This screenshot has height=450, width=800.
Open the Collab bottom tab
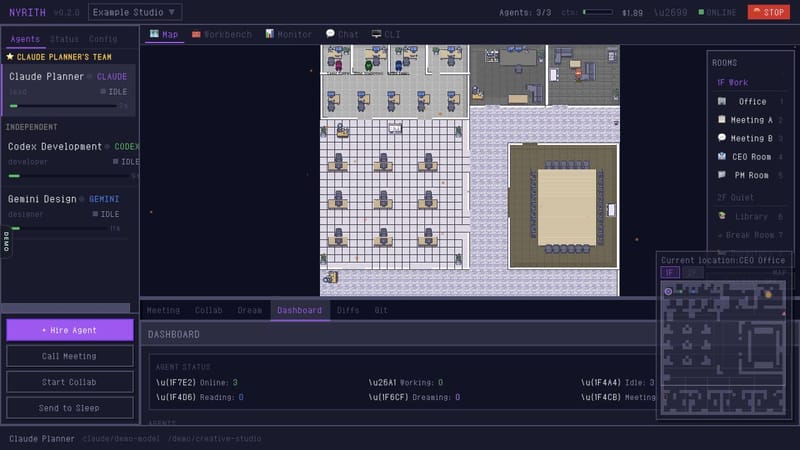point(209,310)
